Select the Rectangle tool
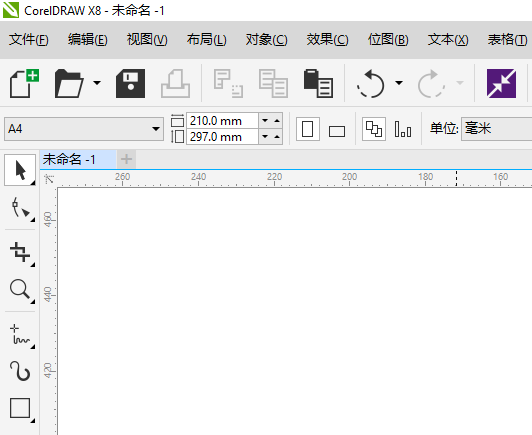 coord(20,408)
